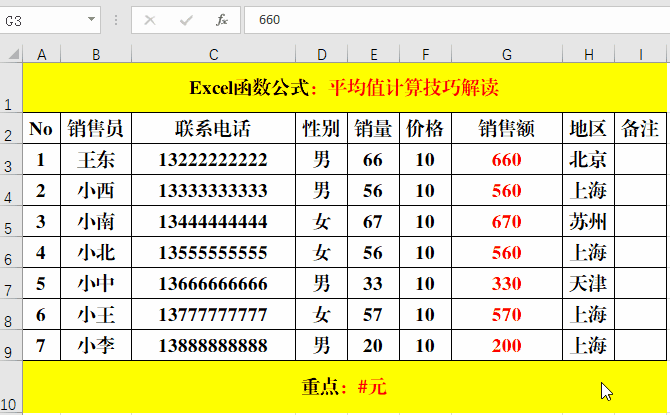Click phone number 13222222222
670x415 pixels.
(x=214, y=159)
